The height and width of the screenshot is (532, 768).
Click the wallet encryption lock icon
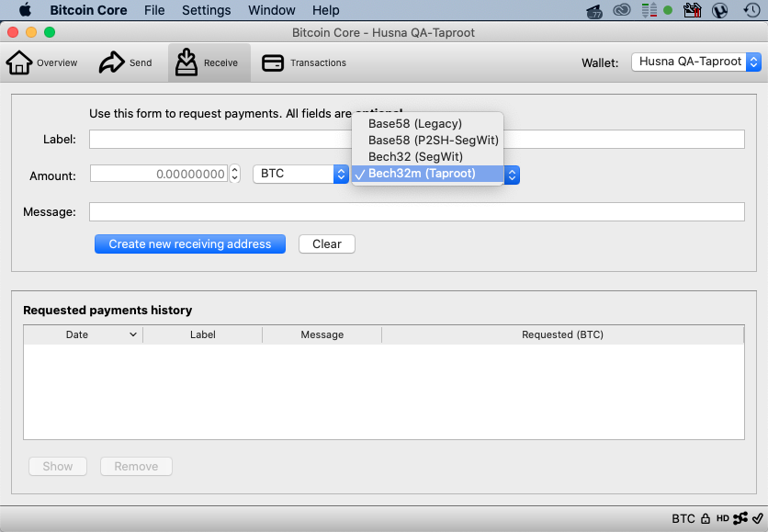(706, 518)
